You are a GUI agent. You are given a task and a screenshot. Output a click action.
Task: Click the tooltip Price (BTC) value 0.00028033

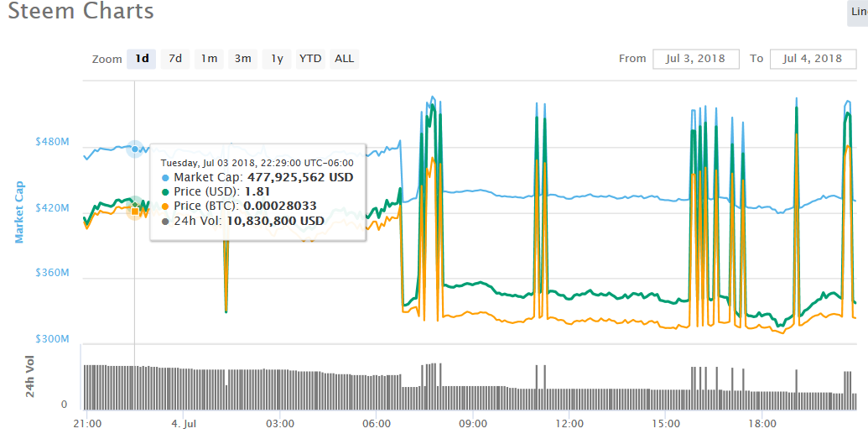[280, 206]
